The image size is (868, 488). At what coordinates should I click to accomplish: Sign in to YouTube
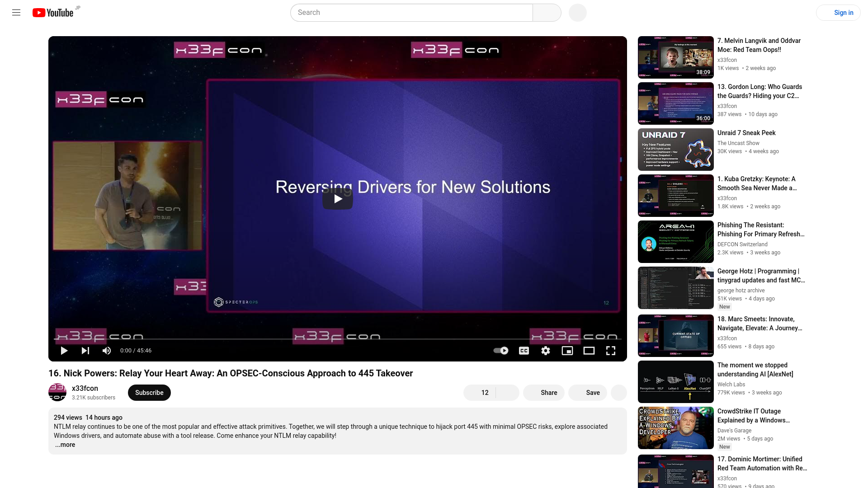click(x=838, y=13)
